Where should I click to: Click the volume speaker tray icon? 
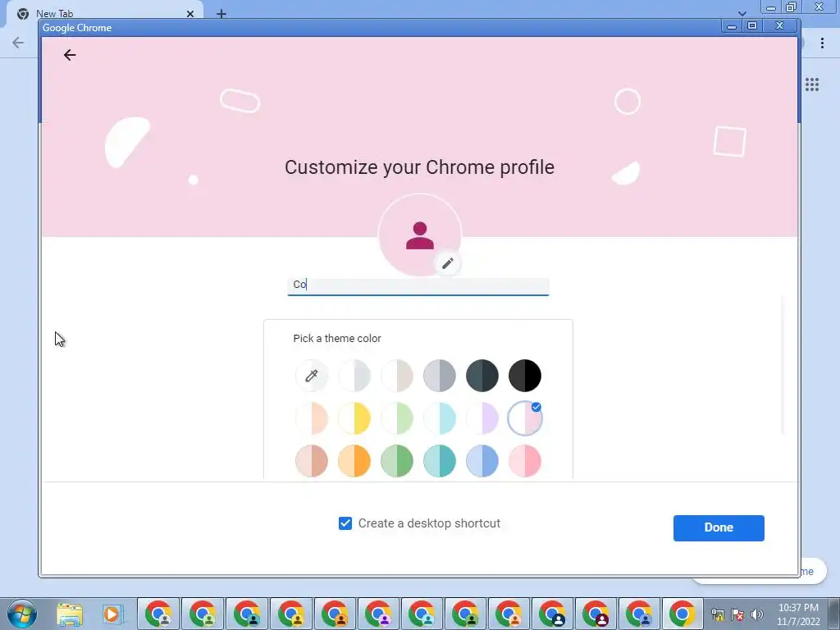click(x=757, y=614)
